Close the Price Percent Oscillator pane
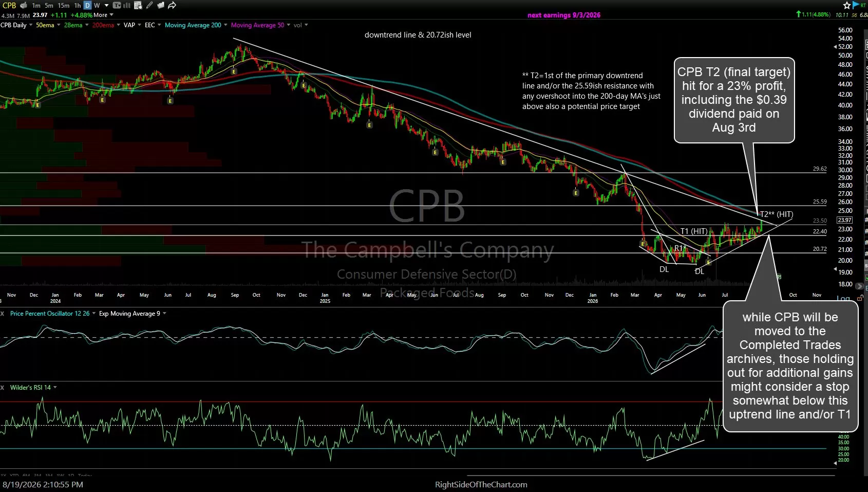Image resolution: width=868 pixels, height=492 pixels. tap(2, 314)
